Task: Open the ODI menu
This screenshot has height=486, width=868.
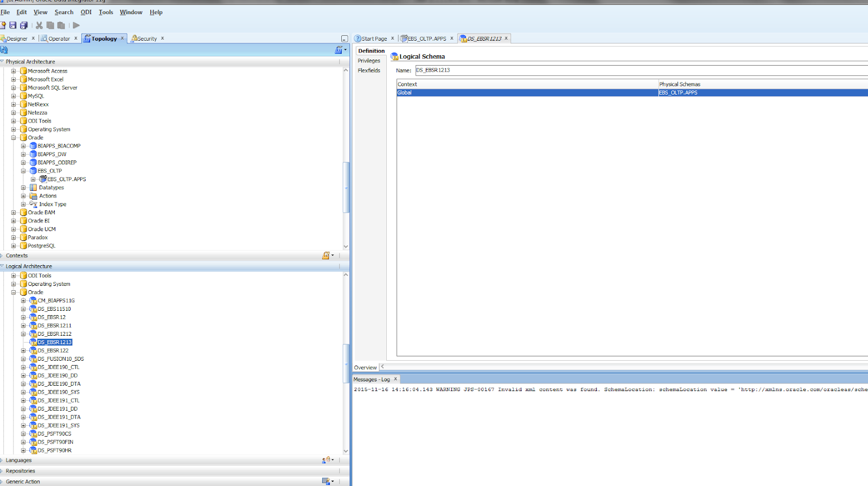Action: [86, 12]
